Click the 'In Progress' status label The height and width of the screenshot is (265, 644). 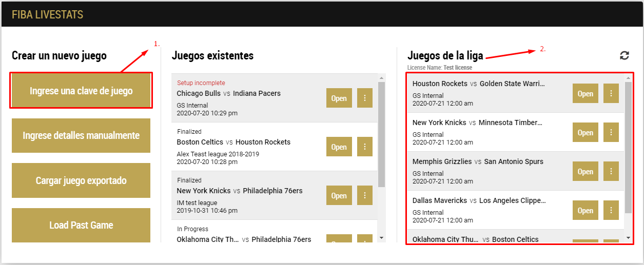coord(193,229)
